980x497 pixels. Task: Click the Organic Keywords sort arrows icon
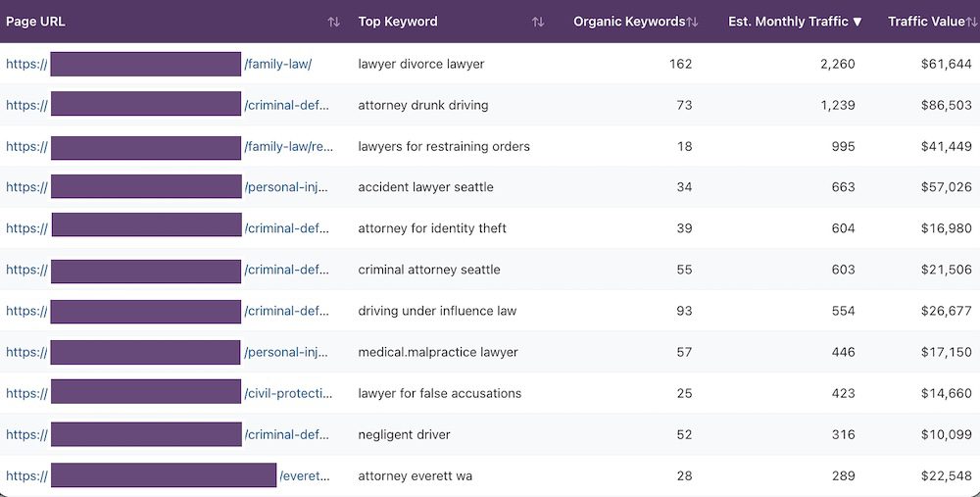(693, 22)
